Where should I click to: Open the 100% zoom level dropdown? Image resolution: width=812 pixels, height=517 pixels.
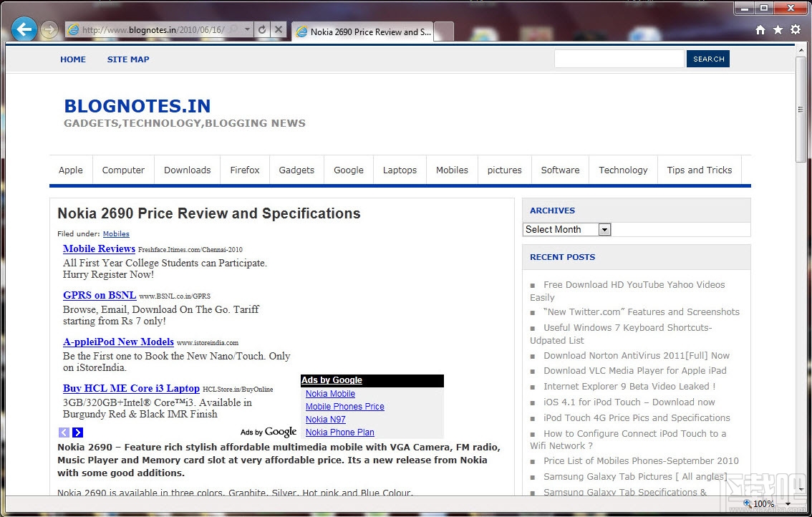[788, 503]
